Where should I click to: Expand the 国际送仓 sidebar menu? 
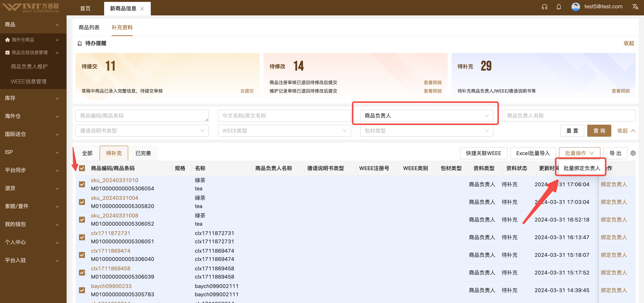pyautogui.click(x=33, y=134)
